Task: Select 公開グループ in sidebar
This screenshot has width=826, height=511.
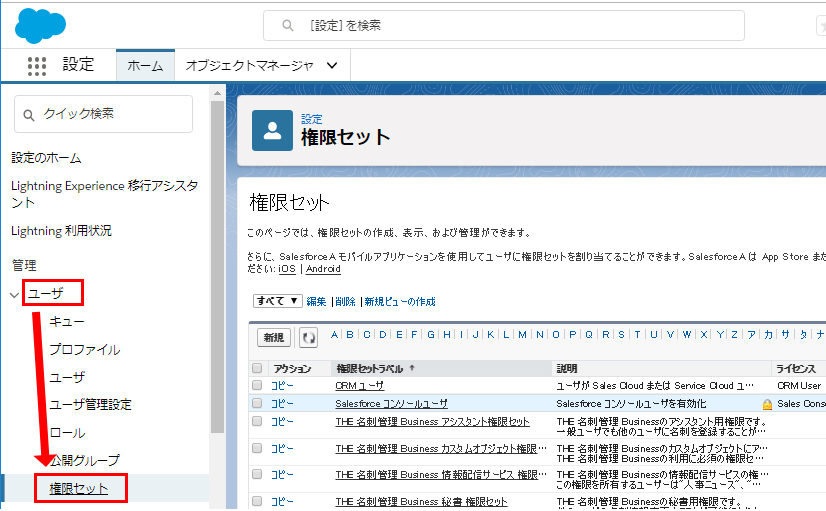Action: (85, 460)
